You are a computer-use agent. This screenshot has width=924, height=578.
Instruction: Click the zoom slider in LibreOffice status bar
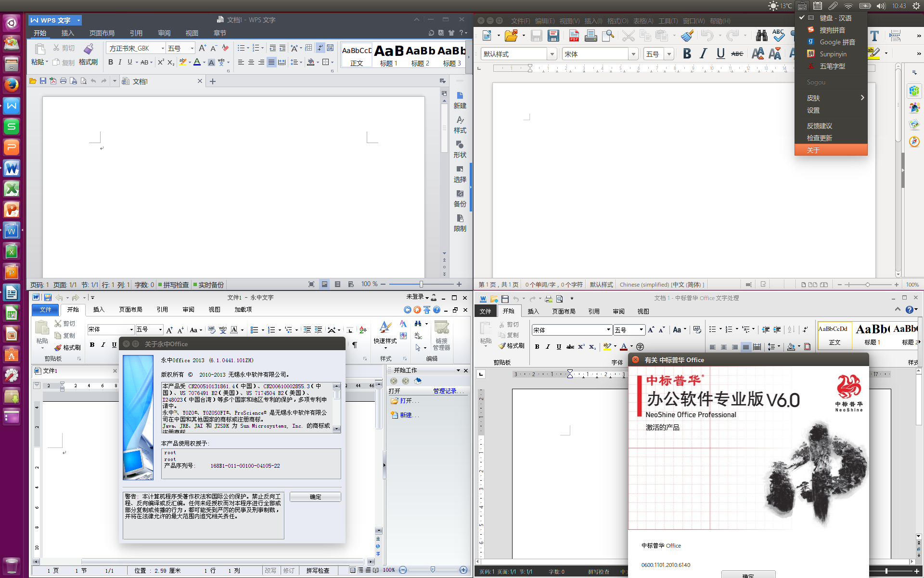point(867,285)
